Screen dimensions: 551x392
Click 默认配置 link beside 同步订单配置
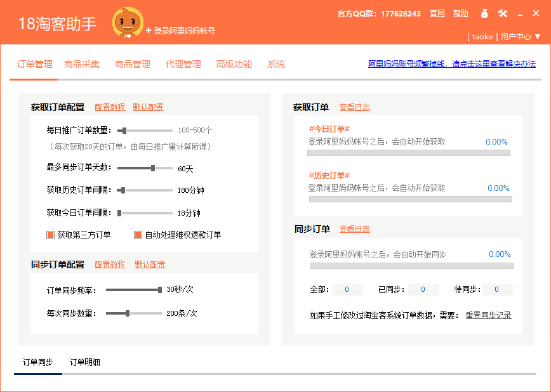point(150,265)
